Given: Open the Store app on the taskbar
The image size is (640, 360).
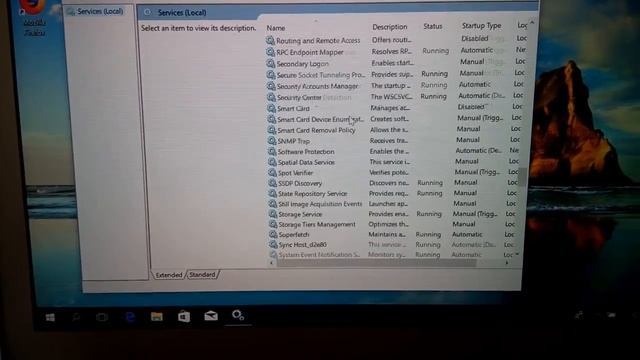Looking at the screenshot, I should pyautogui.click(x=184, y=316).
